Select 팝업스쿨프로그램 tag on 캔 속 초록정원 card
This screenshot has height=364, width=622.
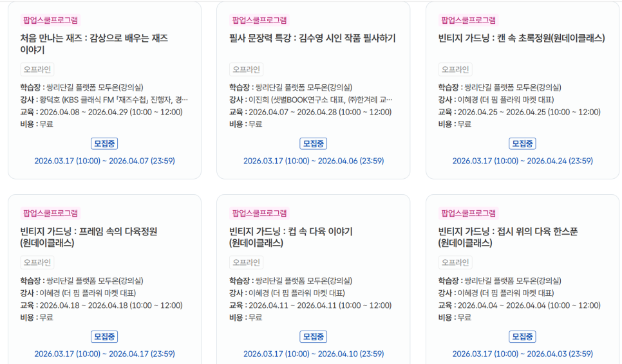468,21
